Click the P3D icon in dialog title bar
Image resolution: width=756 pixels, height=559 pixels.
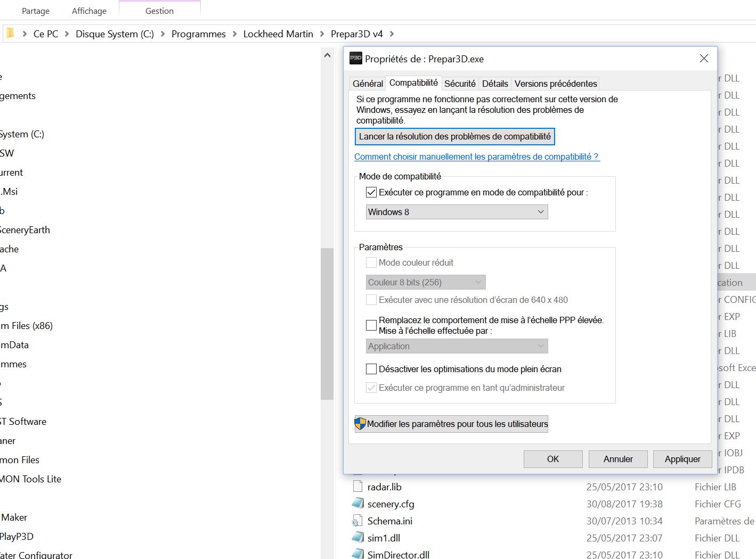pos(355,59)
